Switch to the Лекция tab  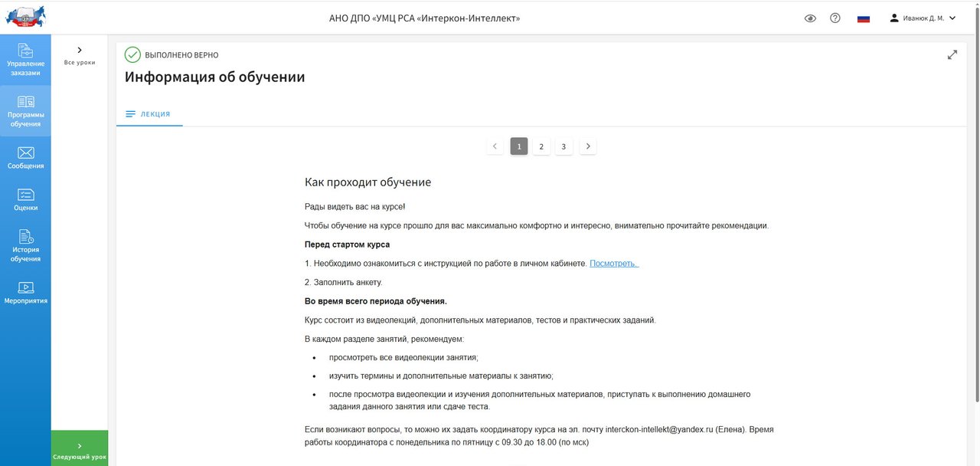(149, 114)
